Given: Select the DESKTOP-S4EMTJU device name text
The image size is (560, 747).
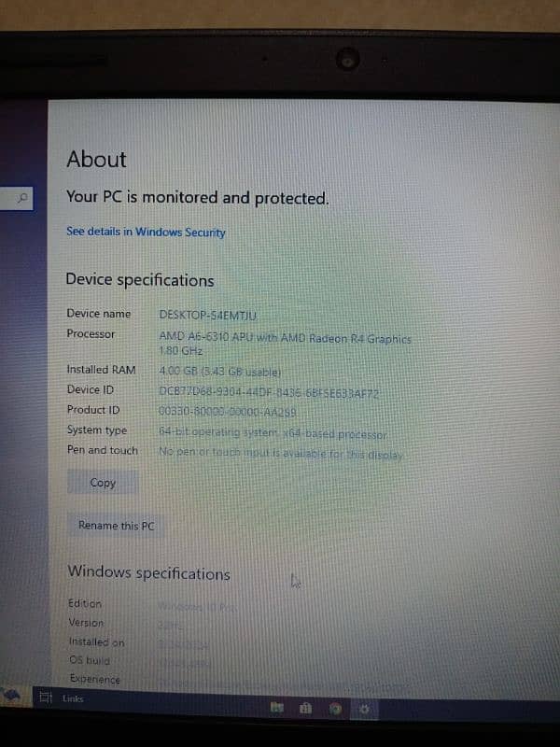Looking at the screenshot, I should [208, 315].
